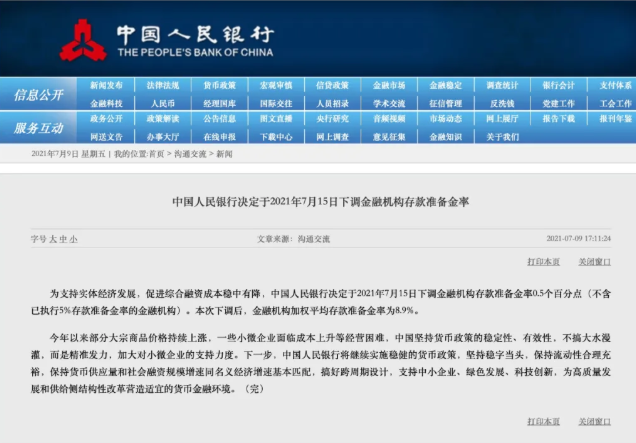Go to 音频视频 page

[x=389, y=119]
